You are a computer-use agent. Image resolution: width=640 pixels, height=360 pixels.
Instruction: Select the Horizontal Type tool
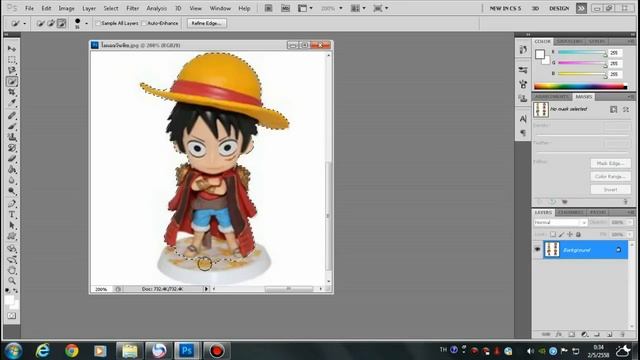[x=12, y=214]
